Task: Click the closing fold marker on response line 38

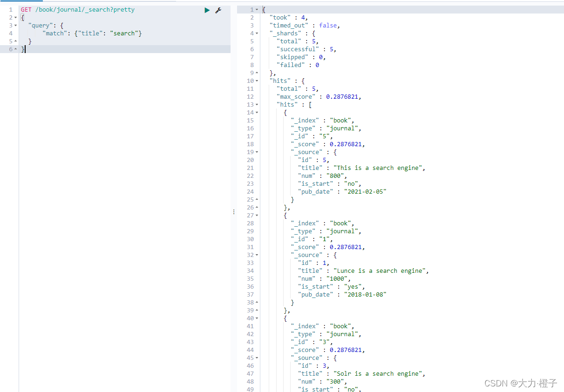Action: pos(257,302)
